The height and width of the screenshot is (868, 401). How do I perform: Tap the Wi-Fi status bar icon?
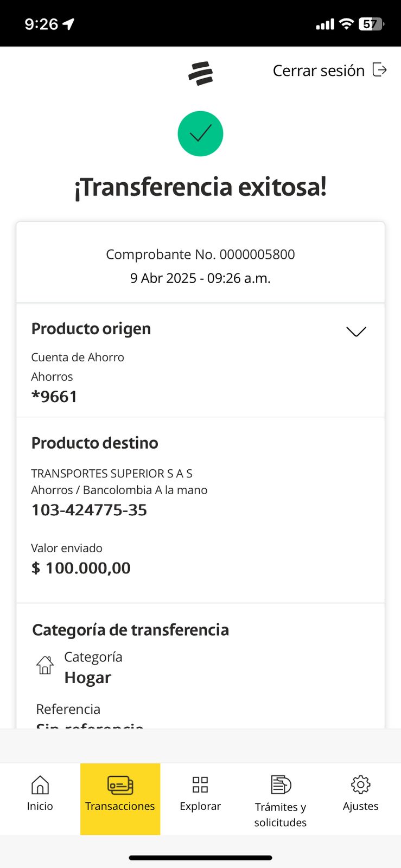346,24
